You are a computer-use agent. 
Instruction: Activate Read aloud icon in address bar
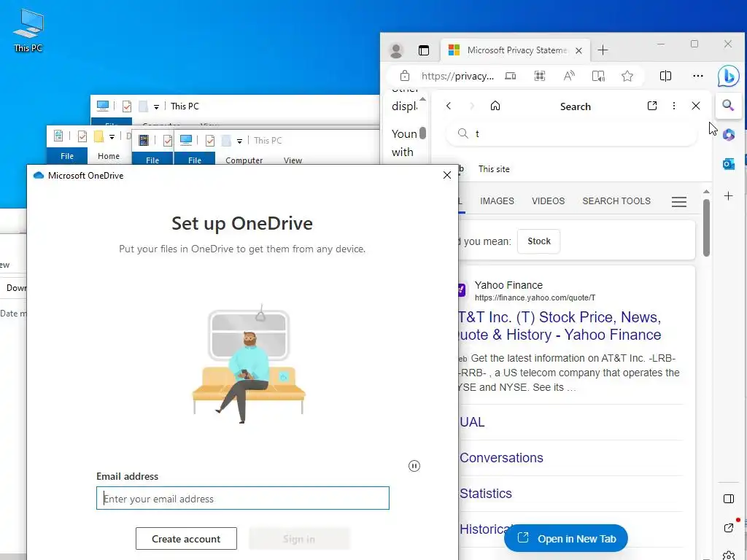click(x=569, y=76)
